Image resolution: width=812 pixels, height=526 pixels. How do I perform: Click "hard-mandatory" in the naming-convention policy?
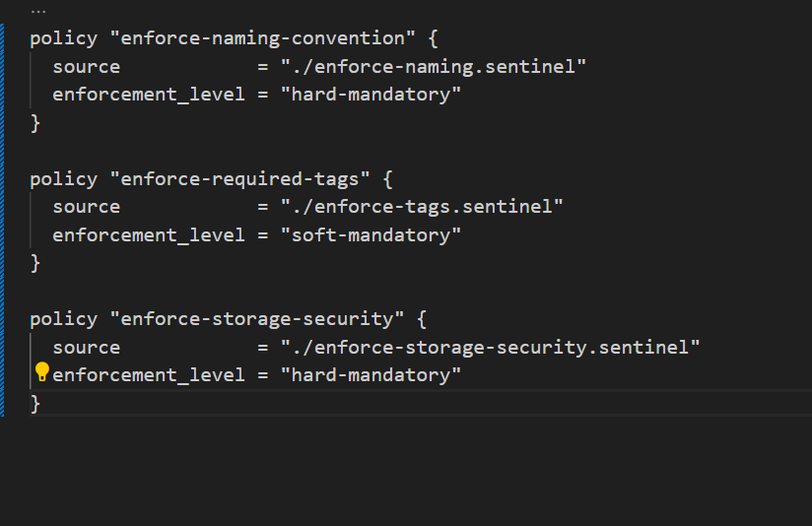point(371,95)
